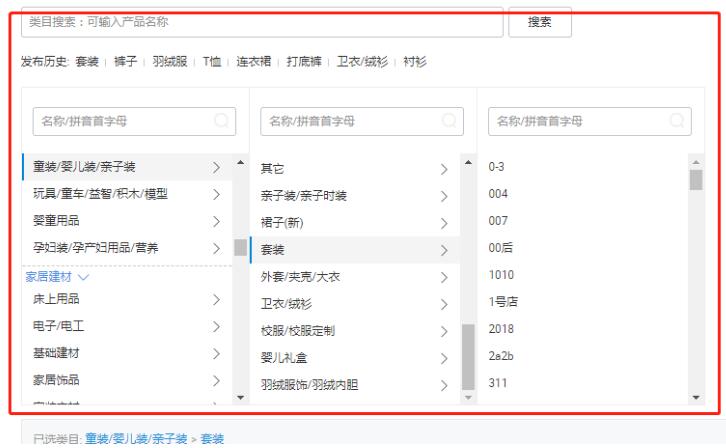Select 亲子装/亲子时装 subcategory

(x=303, y=195)
